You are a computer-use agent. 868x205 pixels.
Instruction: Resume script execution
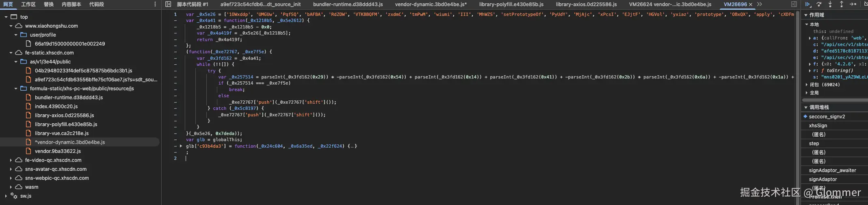807,4
